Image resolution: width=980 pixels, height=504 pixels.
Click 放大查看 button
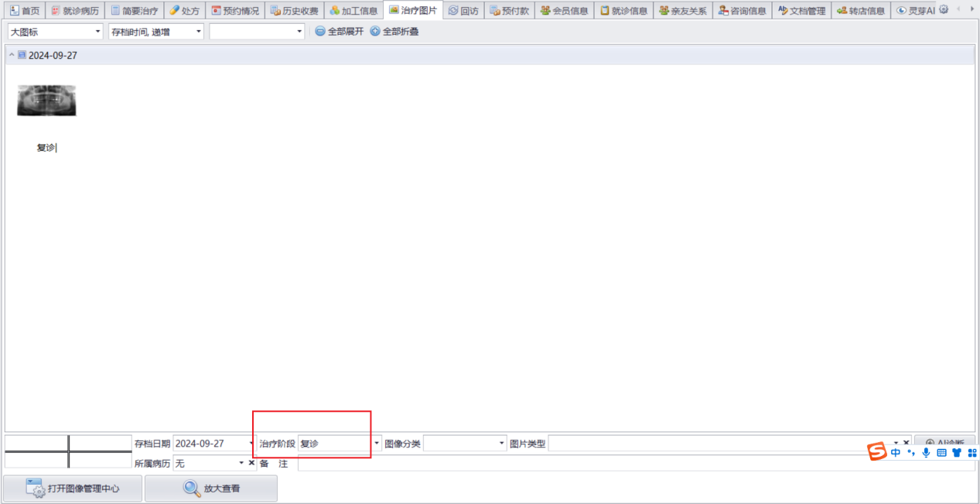[211, 489]
